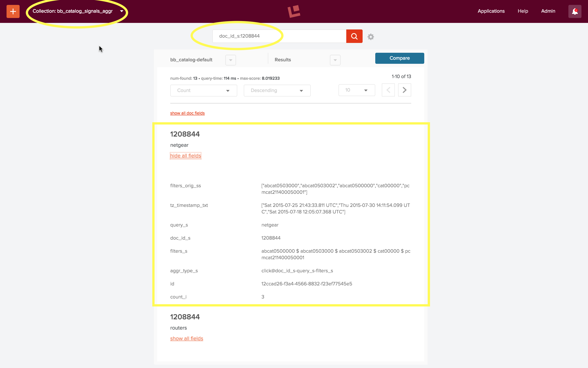Go to previous results page arrow
The height and width of the screenshot is (368, 588).
(388, 90)
